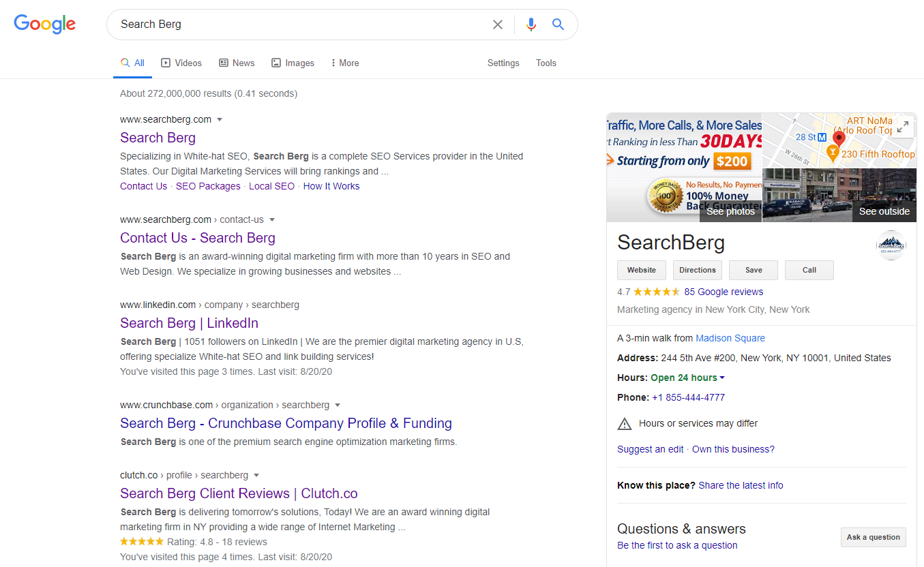Expand the Open 24 hours dropdown
This screenshot has width=924, height=567.
click(722, 378)
